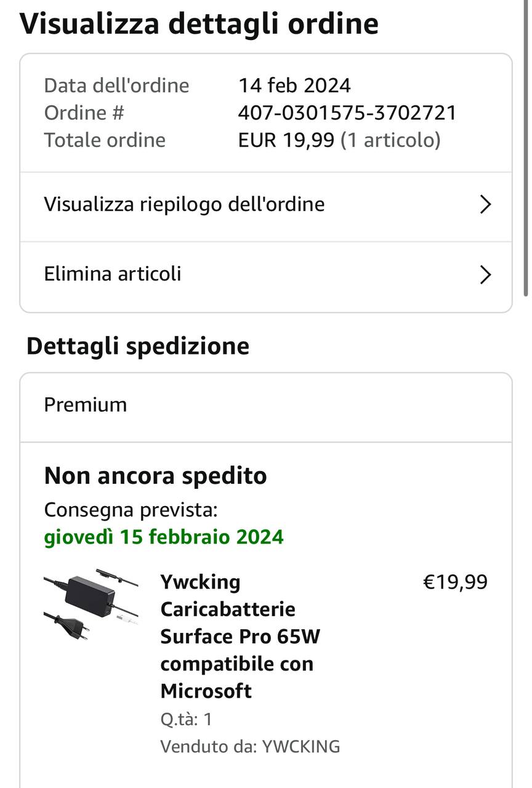Tap the Non ancora spedito status
This screenshot has width=532, height=788.
pos(155,476)
